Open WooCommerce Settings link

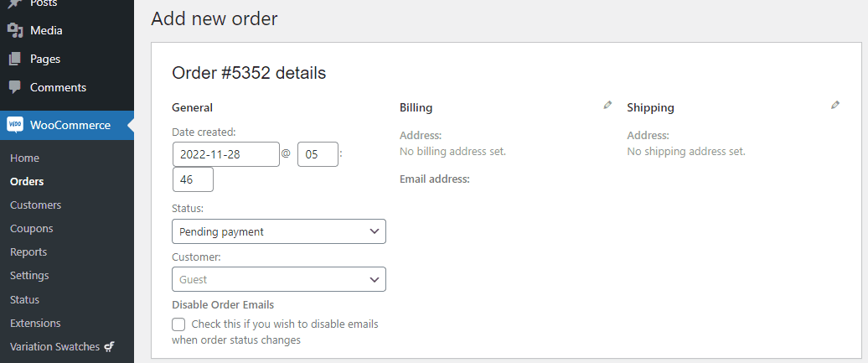click(29, 276)
